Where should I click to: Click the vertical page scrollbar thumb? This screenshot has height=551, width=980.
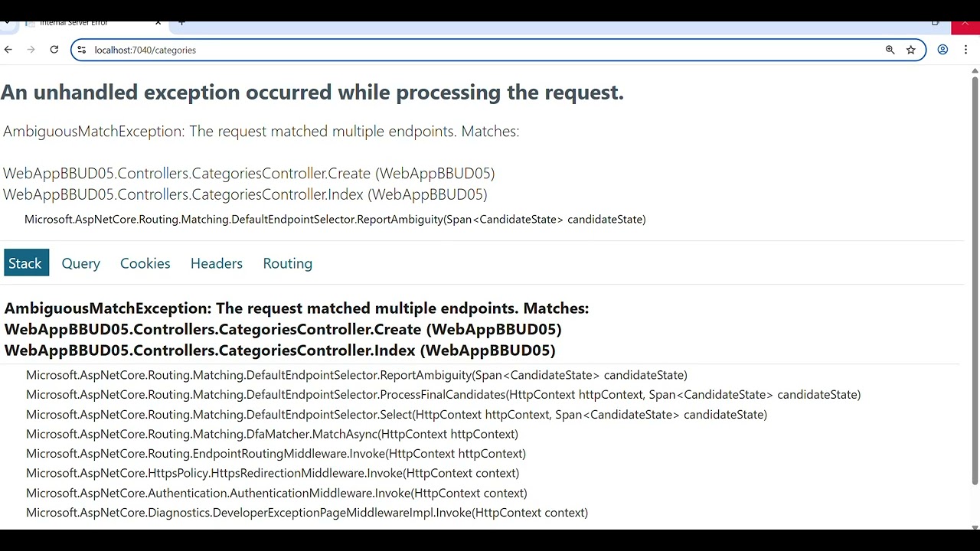pos(975,280)
